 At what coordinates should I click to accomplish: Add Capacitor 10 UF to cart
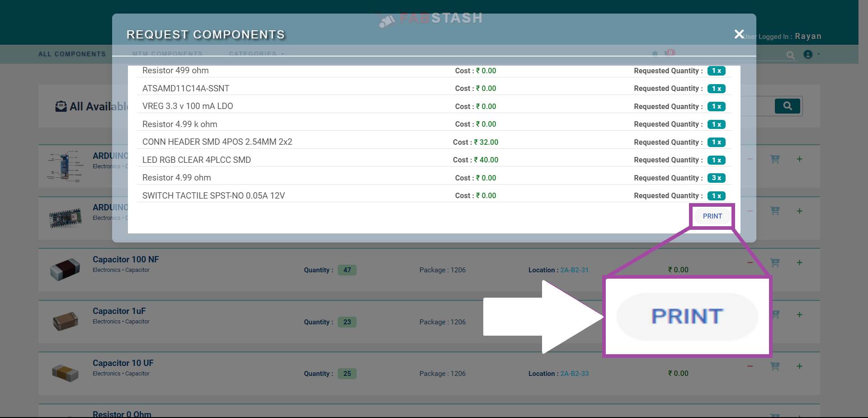[x=775, y=366]
